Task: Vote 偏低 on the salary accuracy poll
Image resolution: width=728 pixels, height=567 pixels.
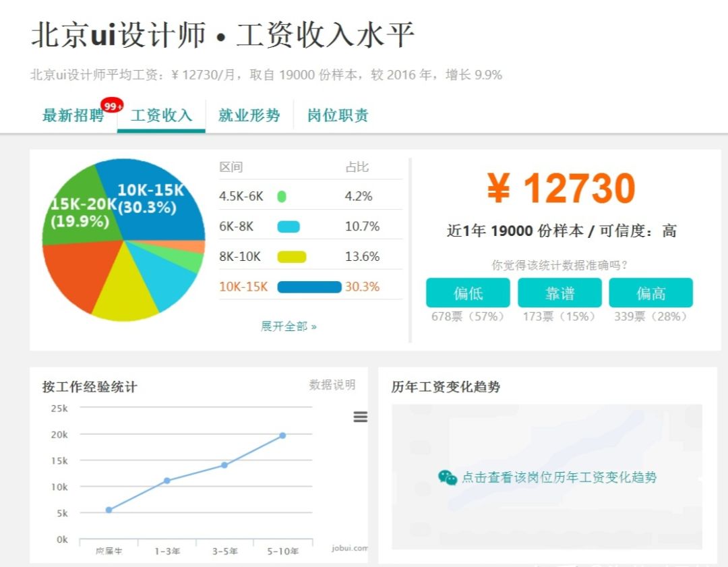Action: (x=468, y=293)
